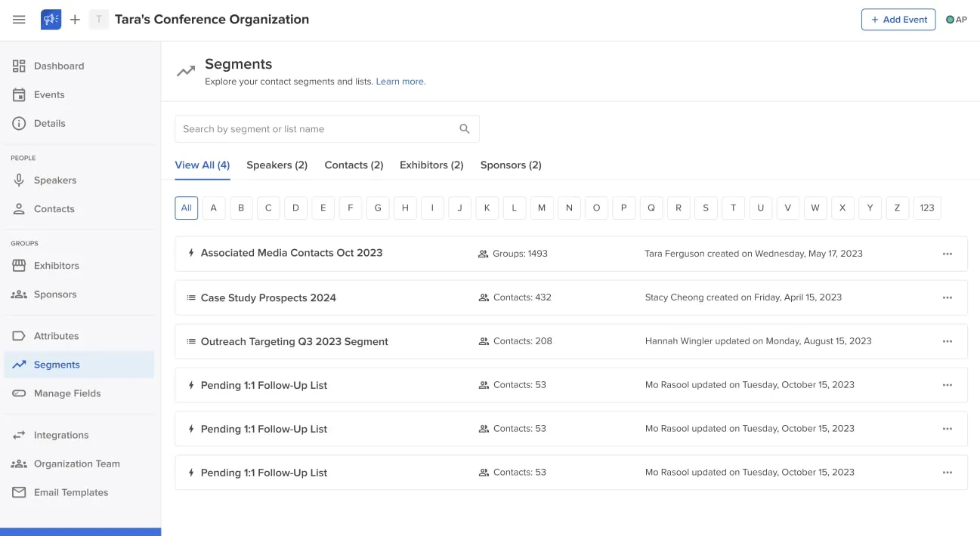Viewport: 980px width, 536px height.
Task: Open Dashboard from the sidebar
Action: 79,66
